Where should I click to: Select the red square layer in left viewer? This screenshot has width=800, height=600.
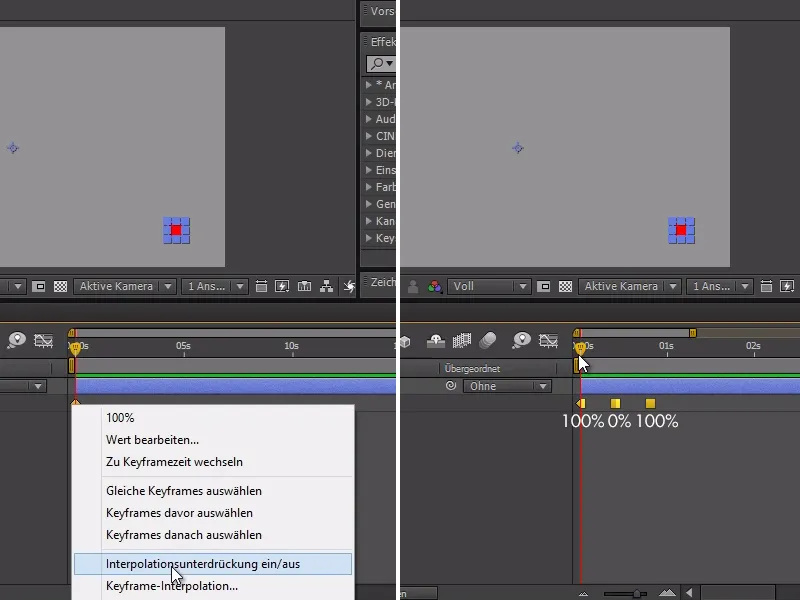pyautogui.click(x=176, y=230)
